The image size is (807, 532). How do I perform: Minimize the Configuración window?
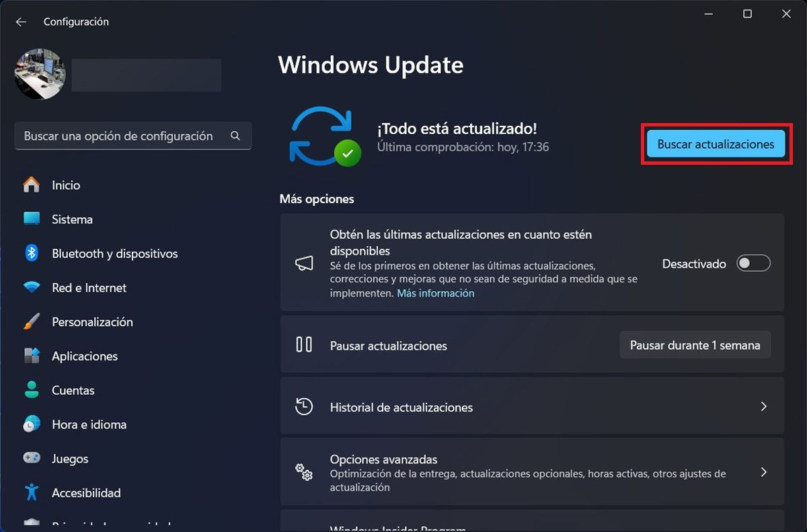pos(708,14)
